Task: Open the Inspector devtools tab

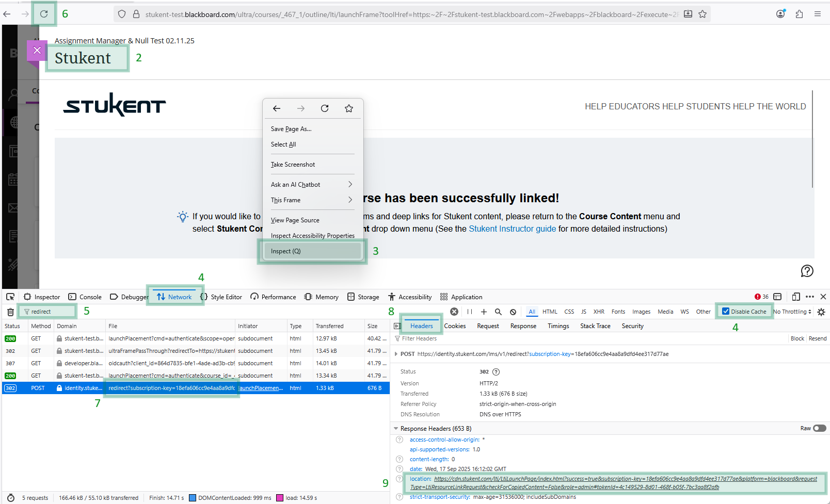Action: click(42, 297)
